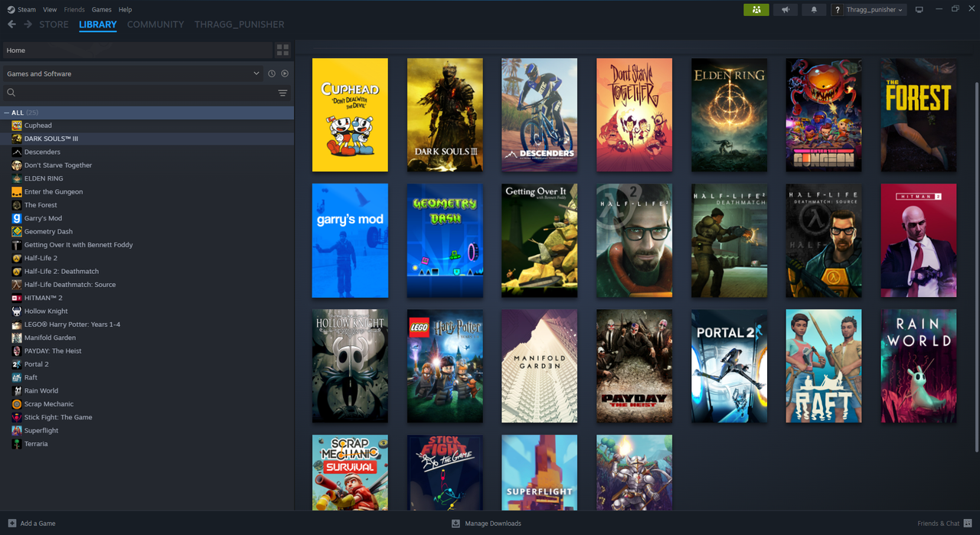Open the Games and Software dropdown

pyautogui.click(x=132, y=73)
